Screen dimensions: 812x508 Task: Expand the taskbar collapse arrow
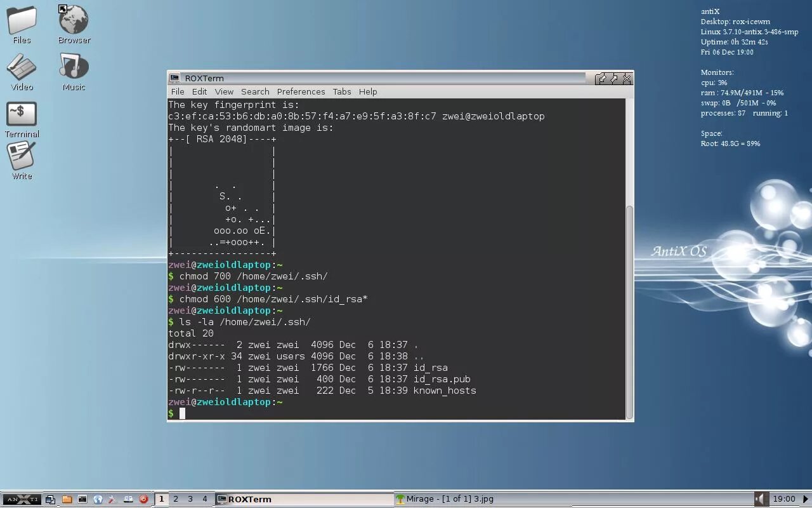pyautogui.click(x=806, y=499)
